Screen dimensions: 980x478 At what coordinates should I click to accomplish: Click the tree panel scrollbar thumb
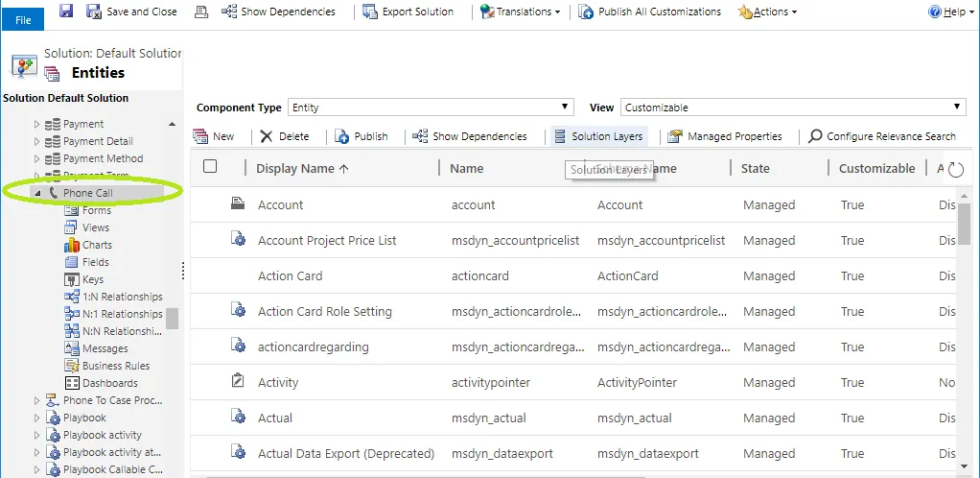[172, 318]
